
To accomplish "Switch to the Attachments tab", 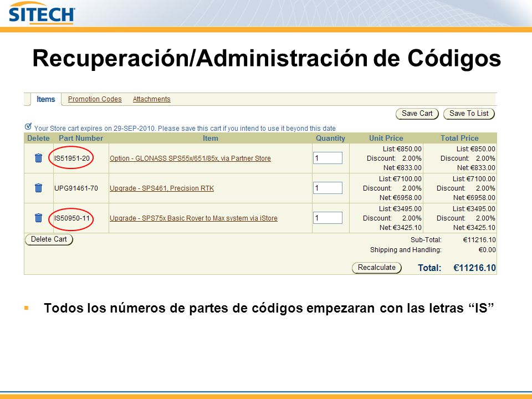I will click(x=151, y=99).
